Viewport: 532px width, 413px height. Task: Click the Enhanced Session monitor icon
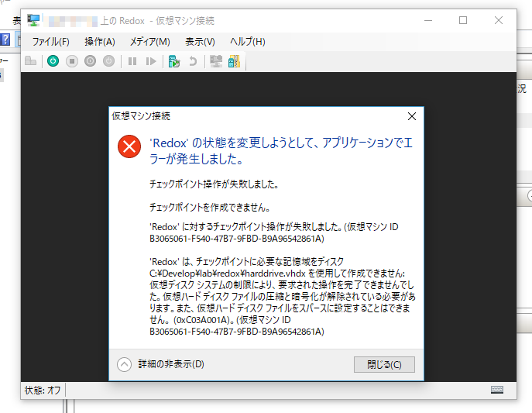[x=216, y=60]
